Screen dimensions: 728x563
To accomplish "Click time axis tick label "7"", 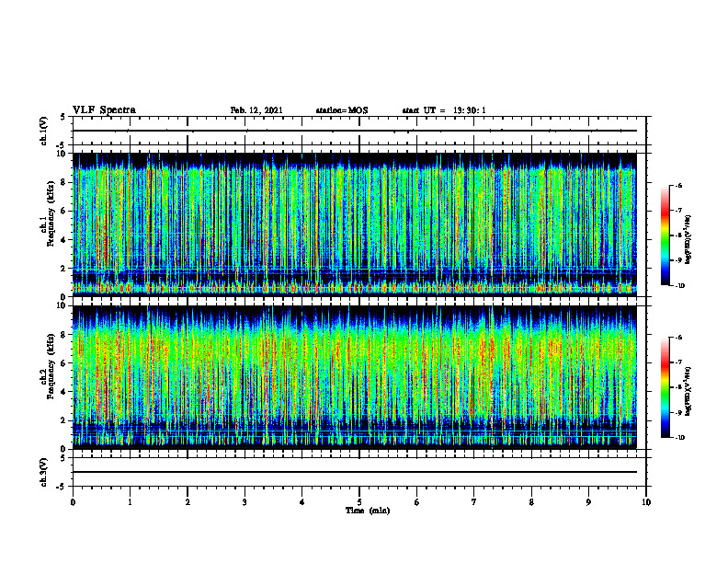I will (474, 502).
